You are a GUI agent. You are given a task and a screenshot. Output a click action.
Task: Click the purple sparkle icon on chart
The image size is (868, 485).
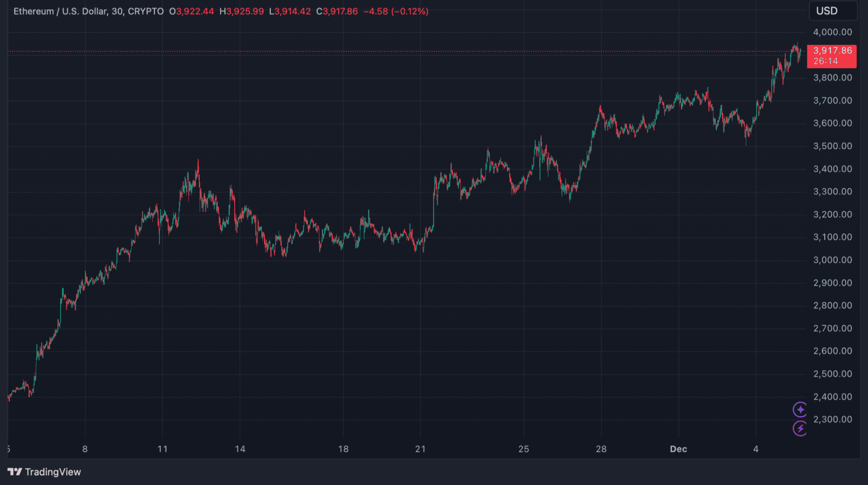[800, 410]
